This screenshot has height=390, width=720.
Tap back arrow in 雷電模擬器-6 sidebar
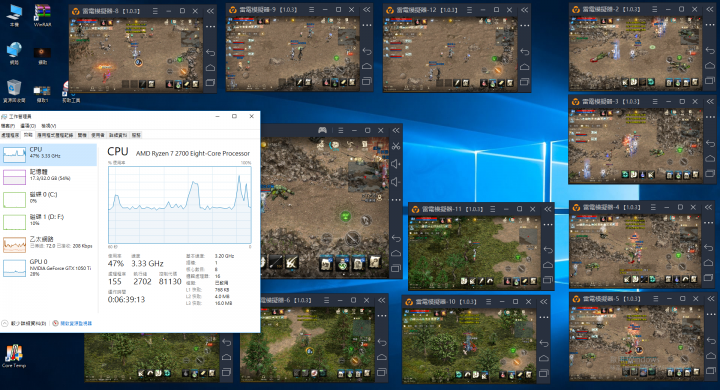point(382,342)
